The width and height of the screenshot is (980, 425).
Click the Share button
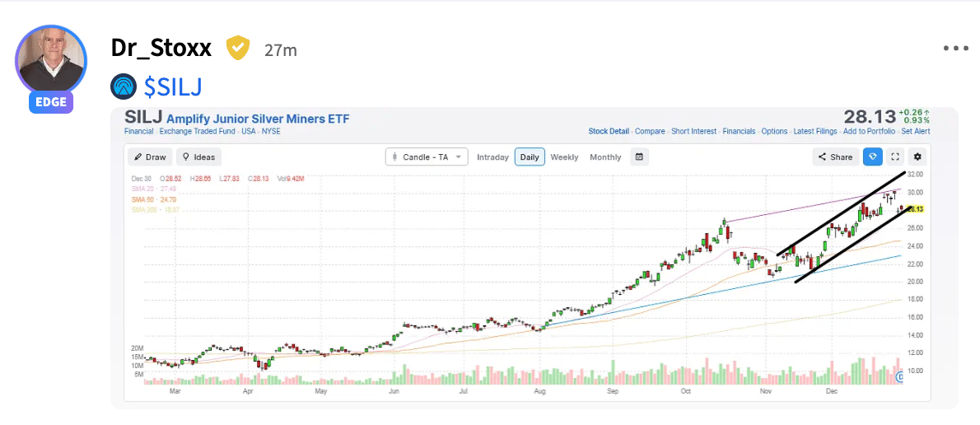point(835,156)
